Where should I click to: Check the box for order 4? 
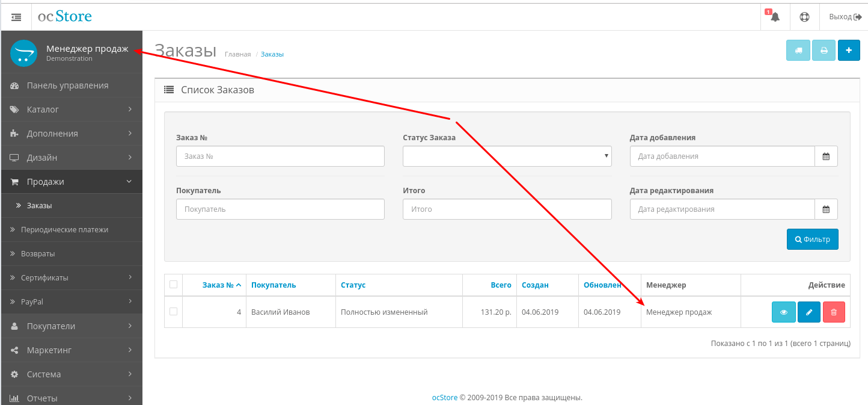(174, 312)
